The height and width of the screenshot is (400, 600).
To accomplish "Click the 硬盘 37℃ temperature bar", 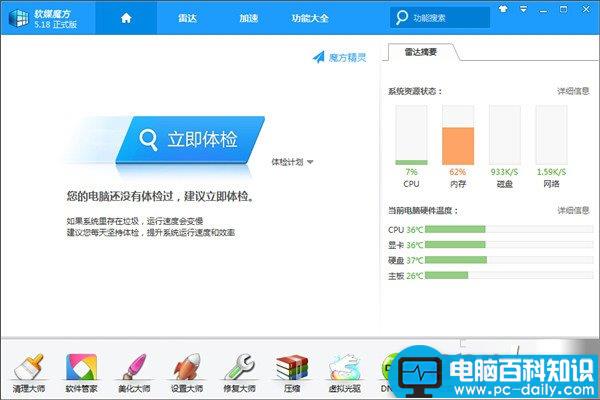I will (509, 260).
